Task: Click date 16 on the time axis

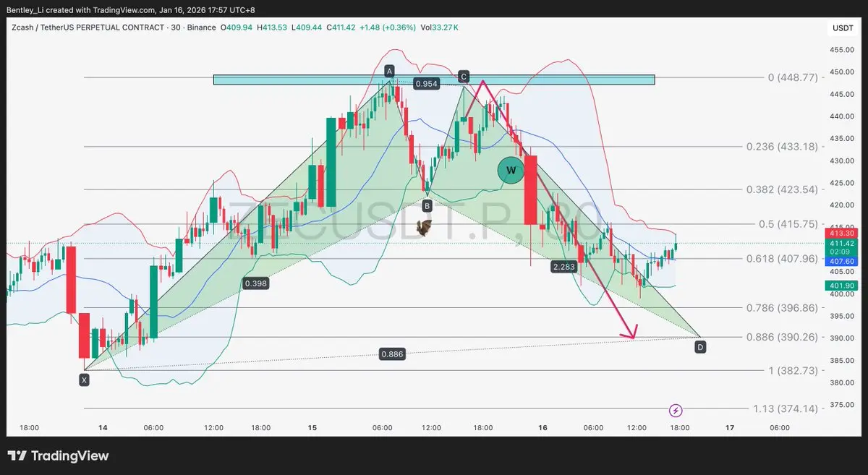Action: (542, 428)
